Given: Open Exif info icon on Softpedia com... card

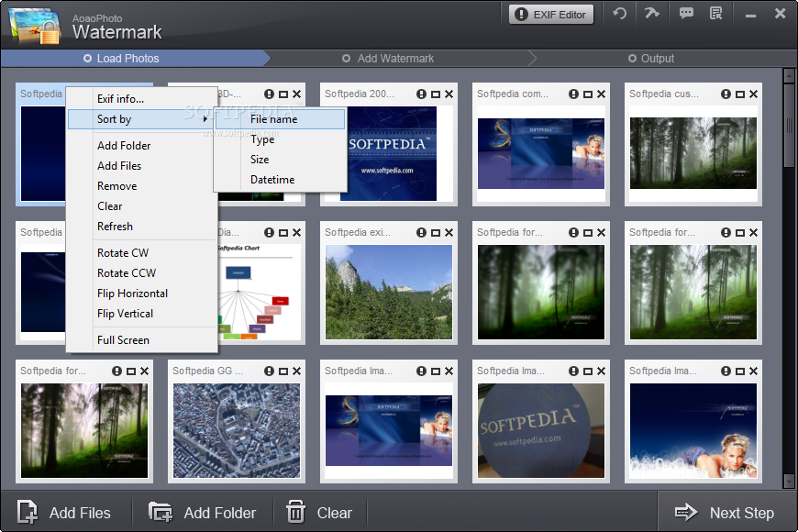Looking at the screenshot, I should (x=573, y=94).
